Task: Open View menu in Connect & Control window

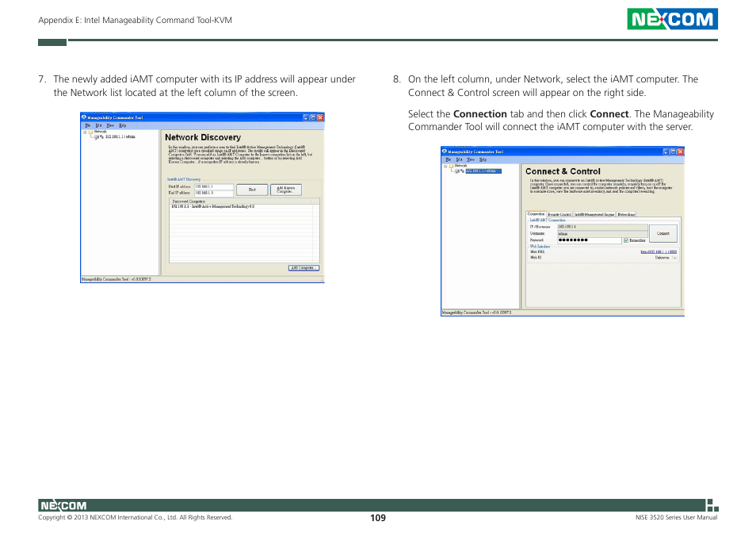Action: point(471,159)
